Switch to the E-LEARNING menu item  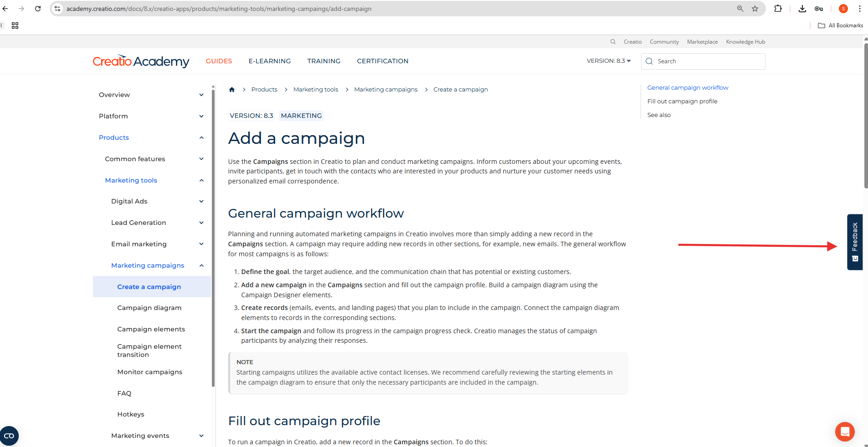[x=269, y=61]
